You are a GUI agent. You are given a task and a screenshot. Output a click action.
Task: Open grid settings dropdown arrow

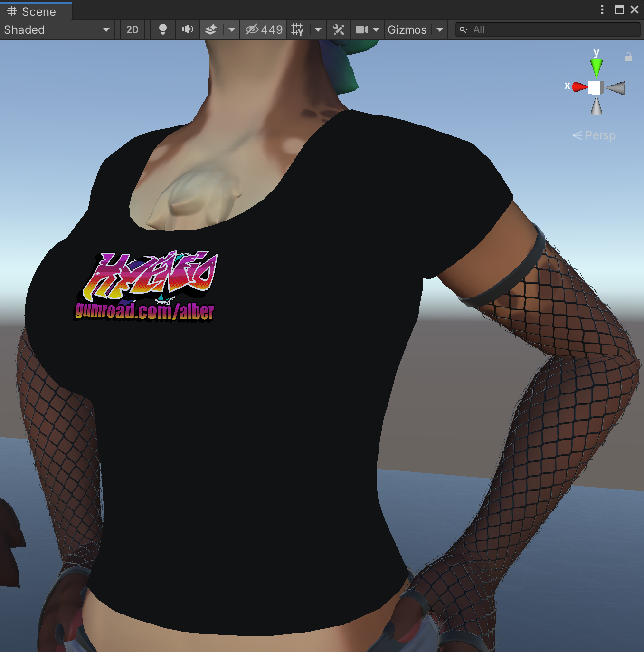318,29
